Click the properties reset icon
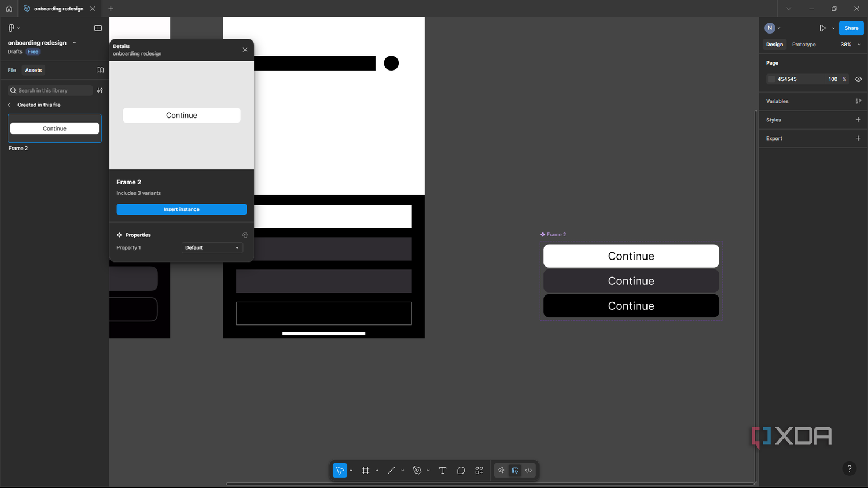This screenshot has width=868, height=488. [x=245, y=235]
